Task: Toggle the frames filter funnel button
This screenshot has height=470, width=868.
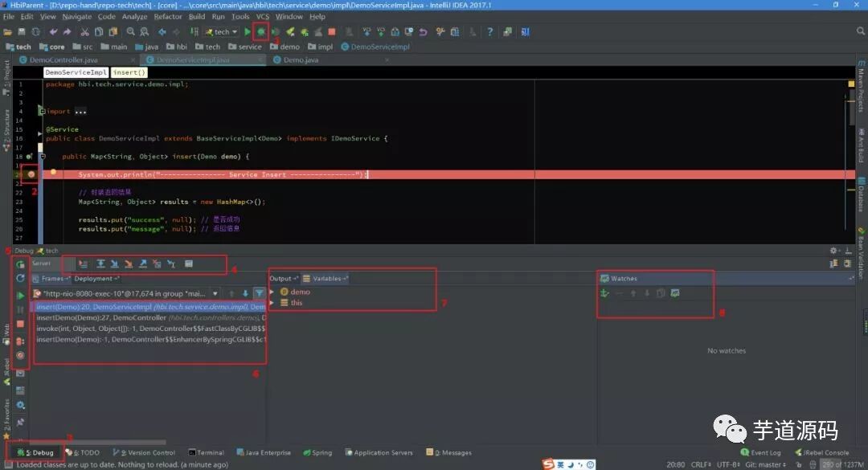Action: [259, 293]
